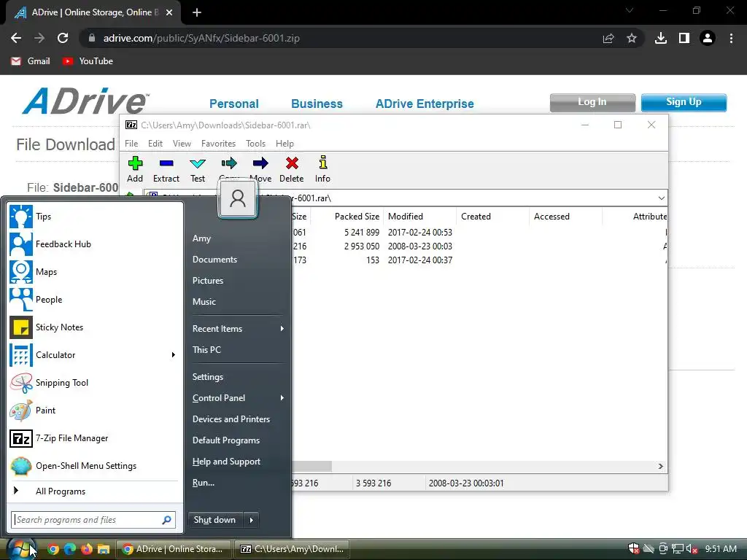The image size is (747, 560).
Task: Click the 7-Zip horizontal scrollbar right arrow
Action: coord(661,466)
